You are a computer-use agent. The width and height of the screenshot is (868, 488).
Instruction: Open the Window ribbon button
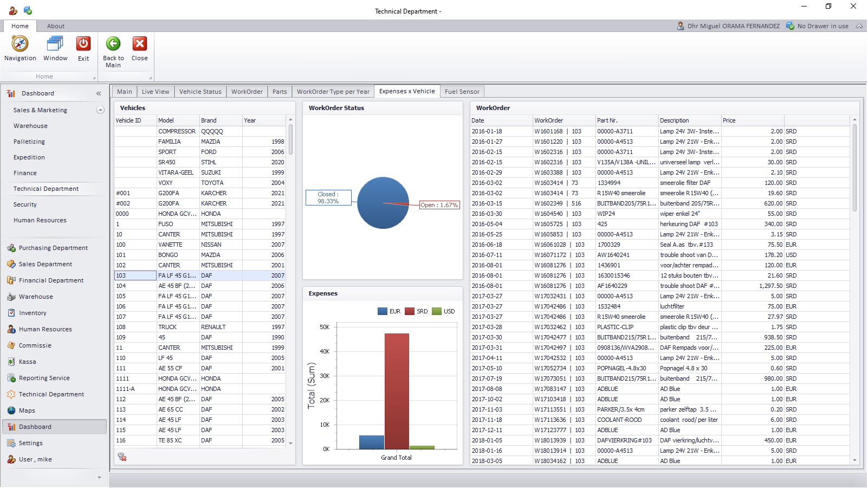[x=55, y=44]
